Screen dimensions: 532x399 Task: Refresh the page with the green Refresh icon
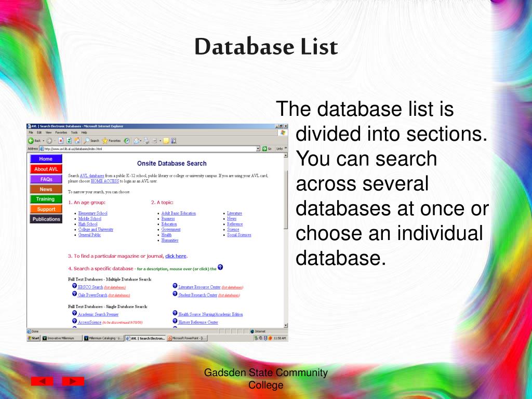point(69,141)
